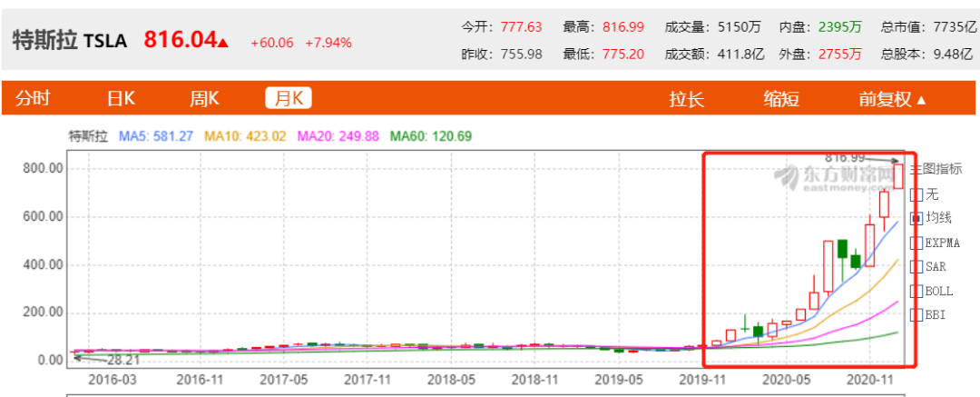Click the MA5: 581.27 legend value

pyautogui.click(x=156, y=135)
